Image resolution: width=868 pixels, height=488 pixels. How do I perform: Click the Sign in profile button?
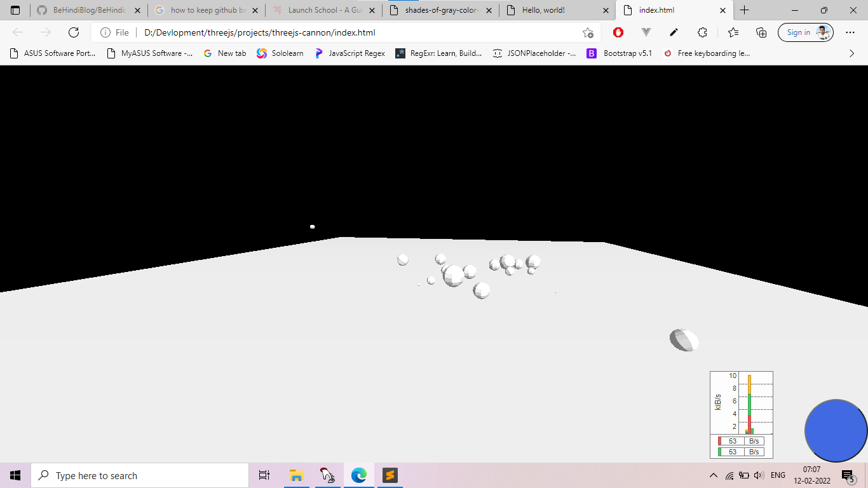[x=806, y=32]
